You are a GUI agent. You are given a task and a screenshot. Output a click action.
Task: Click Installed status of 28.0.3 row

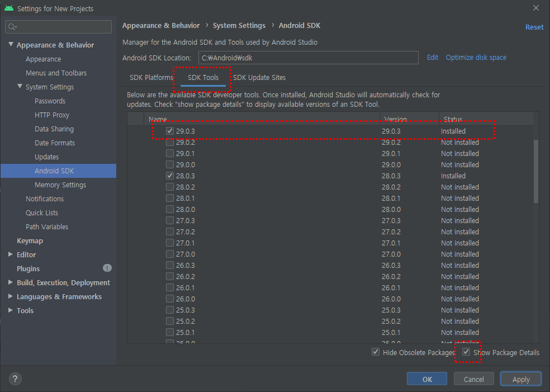click(x=453, y=176)
